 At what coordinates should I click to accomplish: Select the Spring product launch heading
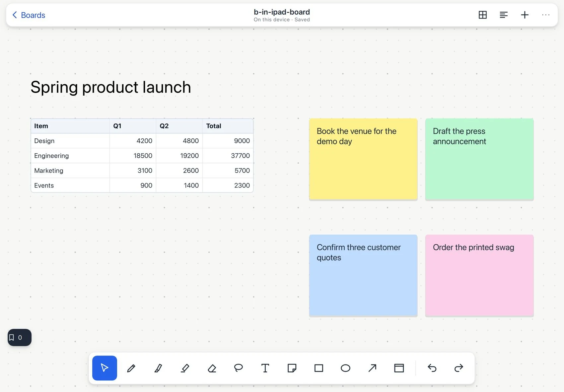[111, 87]
